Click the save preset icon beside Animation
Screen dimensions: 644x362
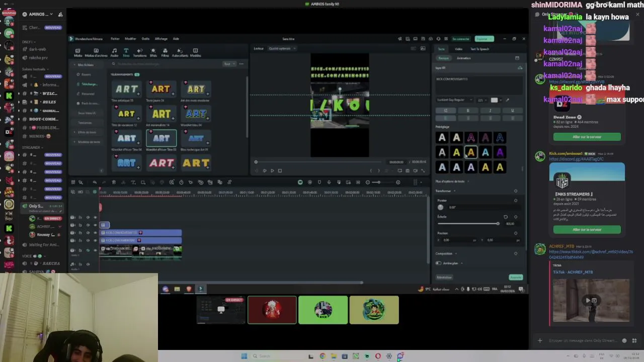point(517,58)
